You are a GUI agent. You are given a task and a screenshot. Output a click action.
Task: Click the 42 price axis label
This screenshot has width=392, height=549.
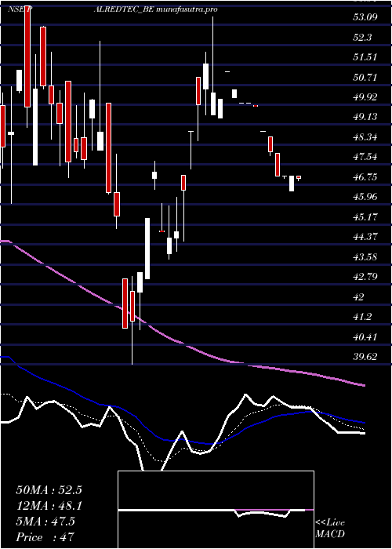click(x=359, y=297)
